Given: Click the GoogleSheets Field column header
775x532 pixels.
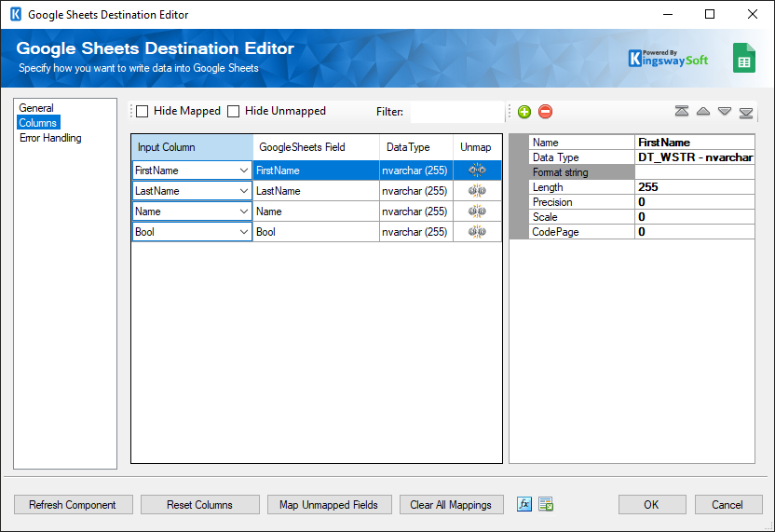Looking at the screenshot, I should click(317, 147).
